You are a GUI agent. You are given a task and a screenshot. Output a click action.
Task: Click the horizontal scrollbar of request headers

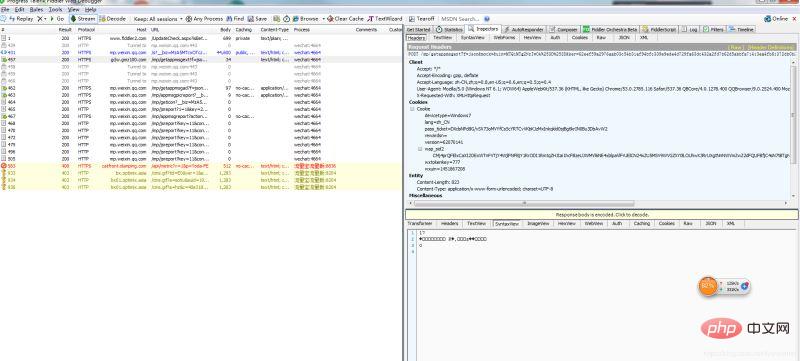coord(524,203)
